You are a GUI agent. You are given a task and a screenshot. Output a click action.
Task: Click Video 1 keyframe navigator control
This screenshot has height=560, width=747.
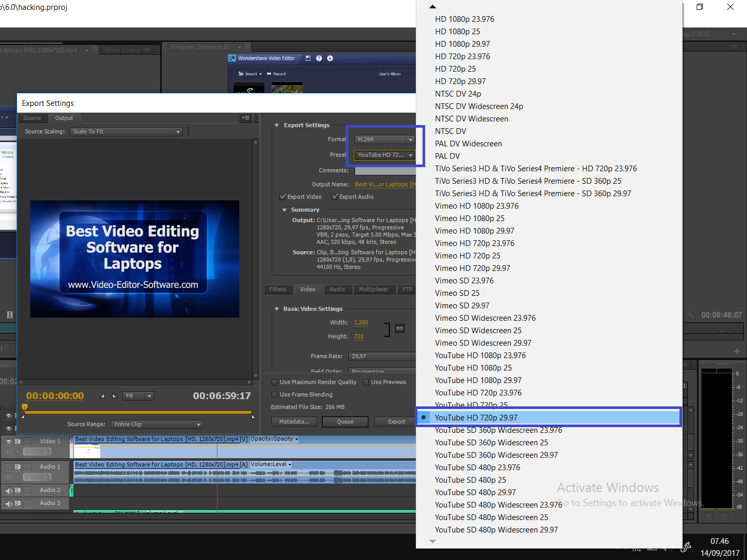37,452
